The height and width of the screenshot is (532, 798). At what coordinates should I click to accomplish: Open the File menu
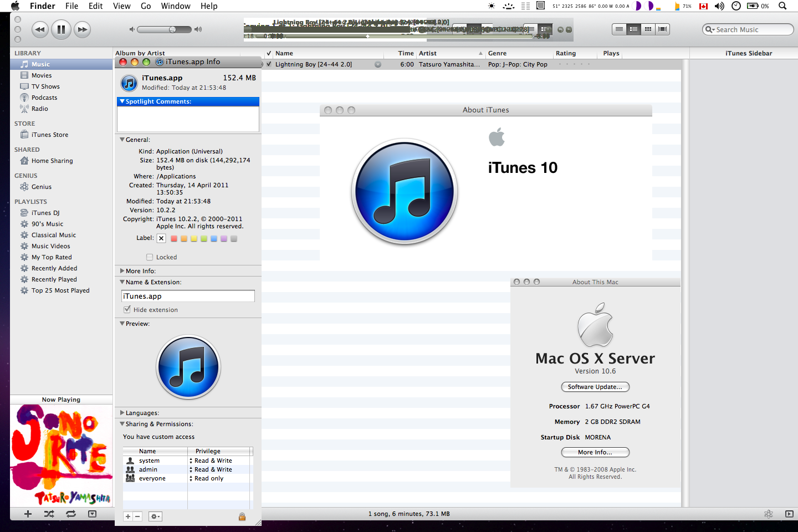(x=71, y=6)
